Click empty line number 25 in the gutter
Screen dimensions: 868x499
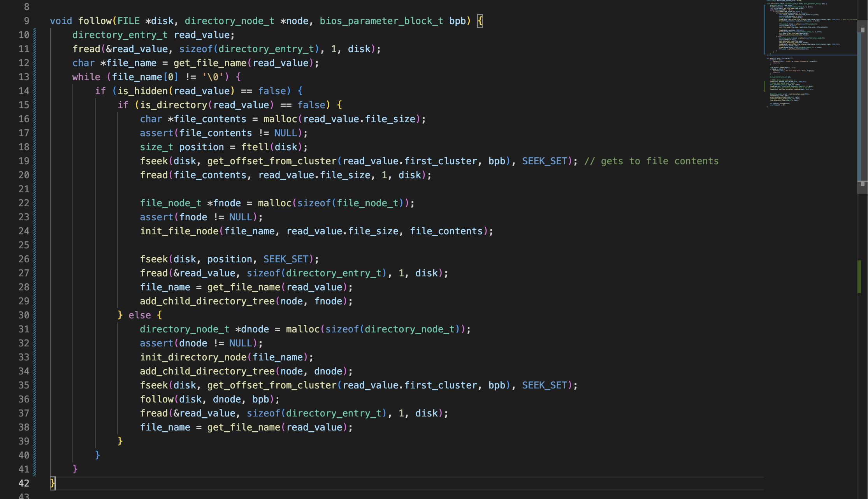[x=24, y=245]
